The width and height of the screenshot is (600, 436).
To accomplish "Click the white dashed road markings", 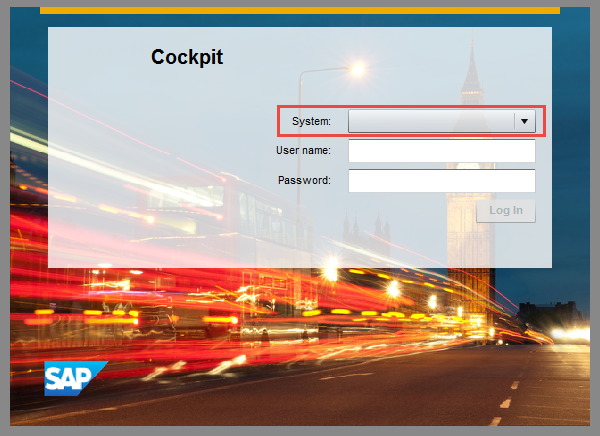I will (x=505, y=402).
